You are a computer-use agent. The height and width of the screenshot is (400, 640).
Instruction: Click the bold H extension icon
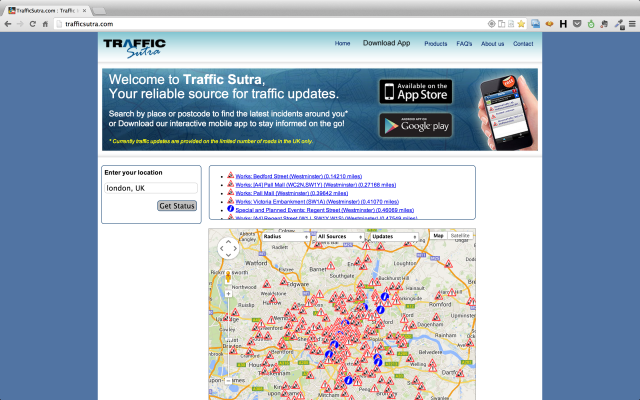563,24
